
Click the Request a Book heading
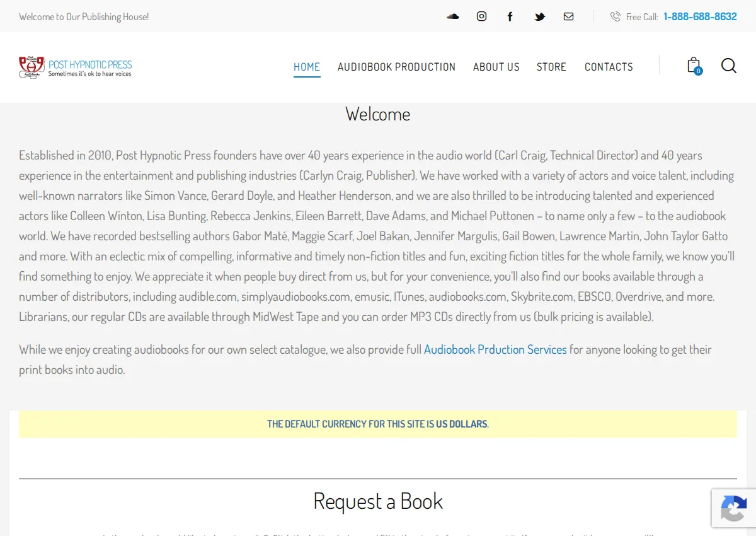coord(378,501)
